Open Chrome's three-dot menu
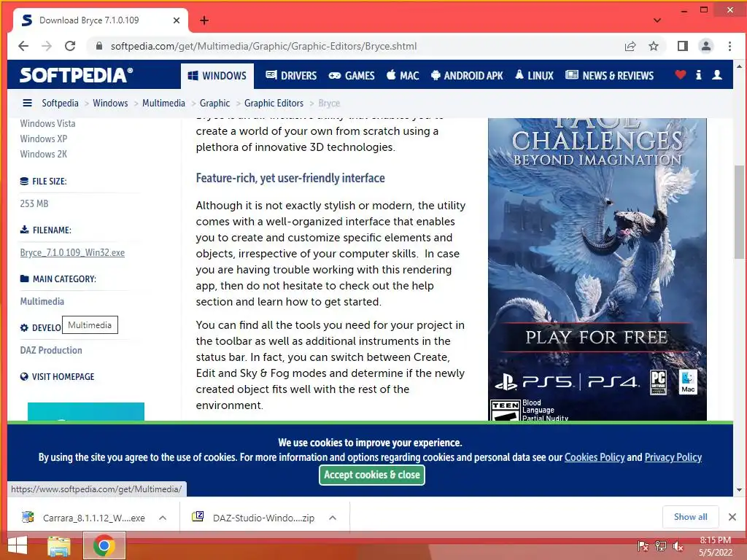The width and height of the screenshot is (747, 560). 729,46
